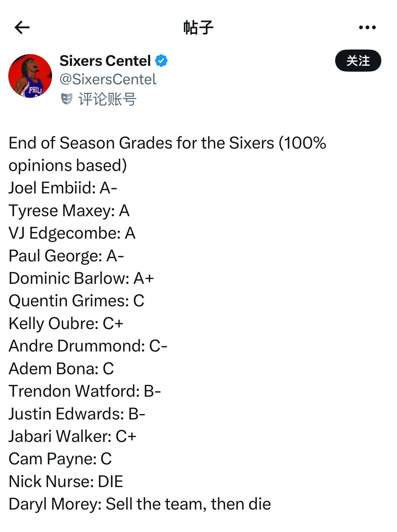397x532 pixels.
Task: Tap the "End of Season Grades" headline text
Action: (x=167, y=143)
